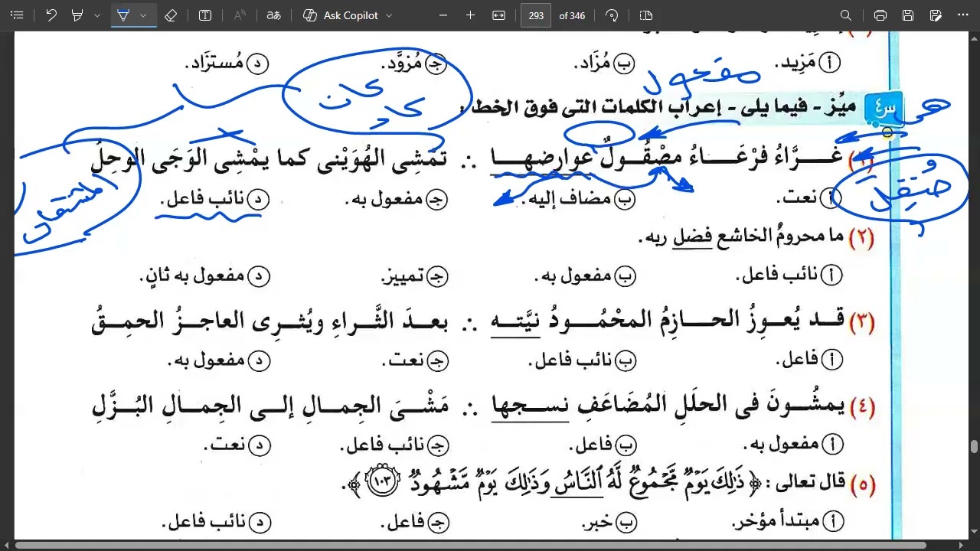
Task: Click the underlined word 'فضل' in question 2
Action: click(x=692, y=237)
